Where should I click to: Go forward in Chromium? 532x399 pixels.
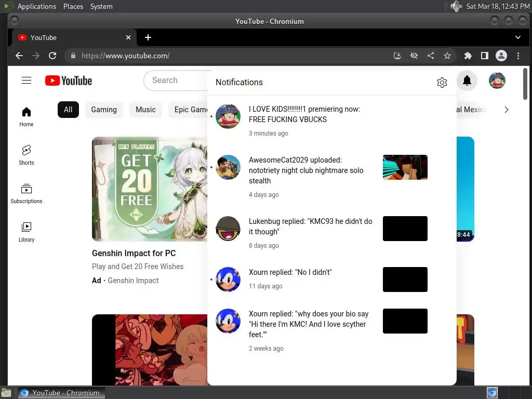tap(36, 56)
